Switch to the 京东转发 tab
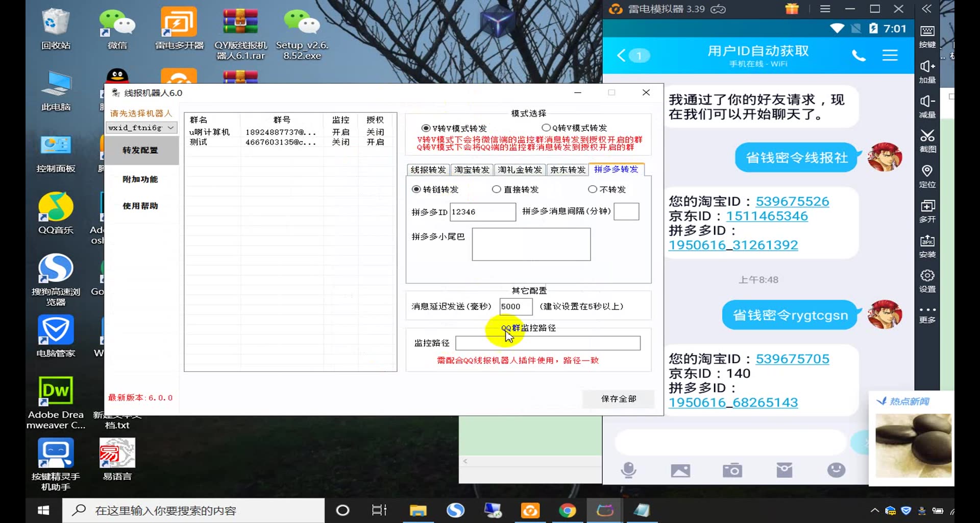 click(568, 170)
